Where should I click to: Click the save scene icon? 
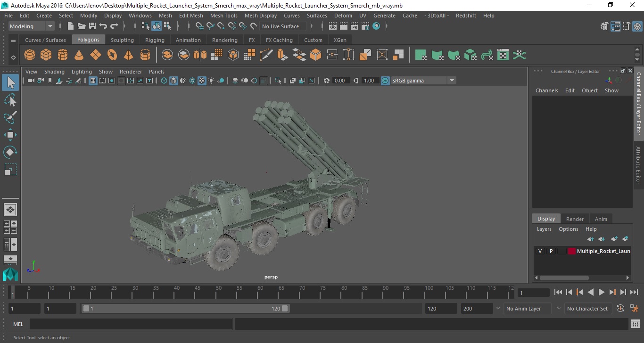[x=92, y=26]
